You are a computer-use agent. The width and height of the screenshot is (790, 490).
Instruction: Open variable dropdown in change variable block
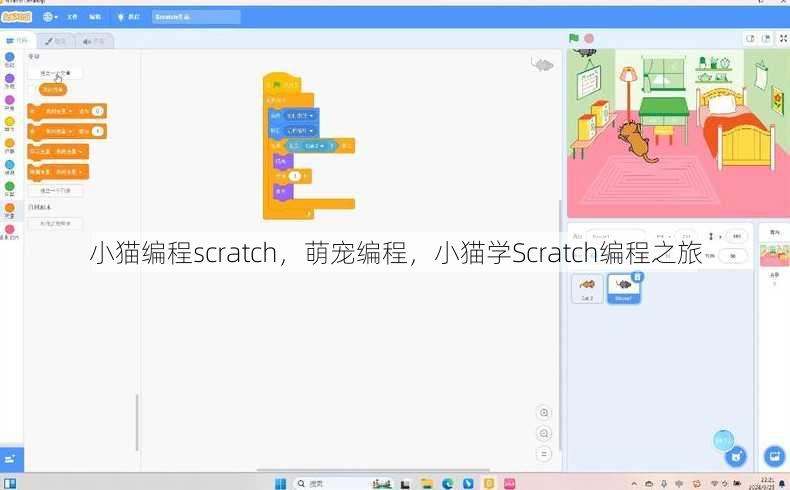tap(59, 131)
